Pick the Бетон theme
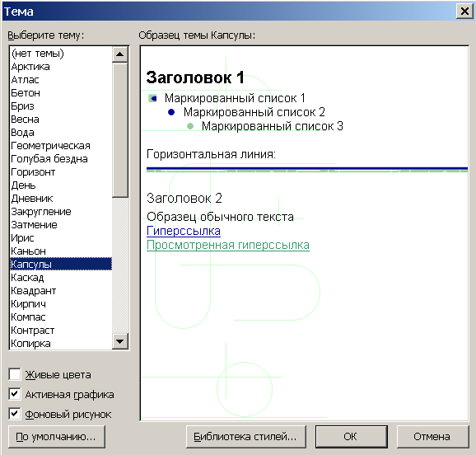 pyautogui.click(x=61, y=92)
